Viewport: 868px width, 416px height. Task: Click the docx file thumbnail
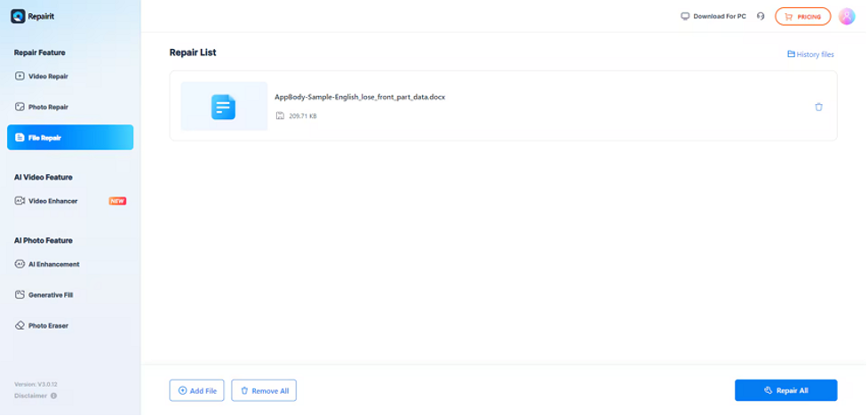point(224,107)
